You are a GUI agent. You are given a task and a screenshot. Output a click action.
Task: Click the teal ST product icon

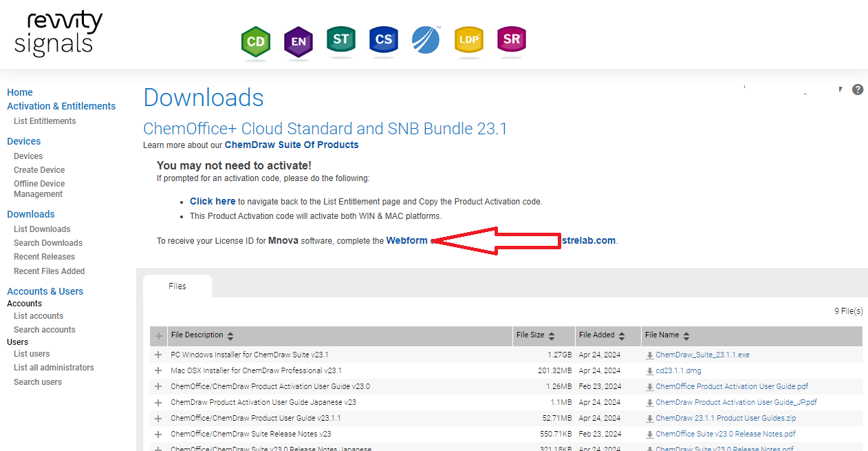(x=341, y=41)
